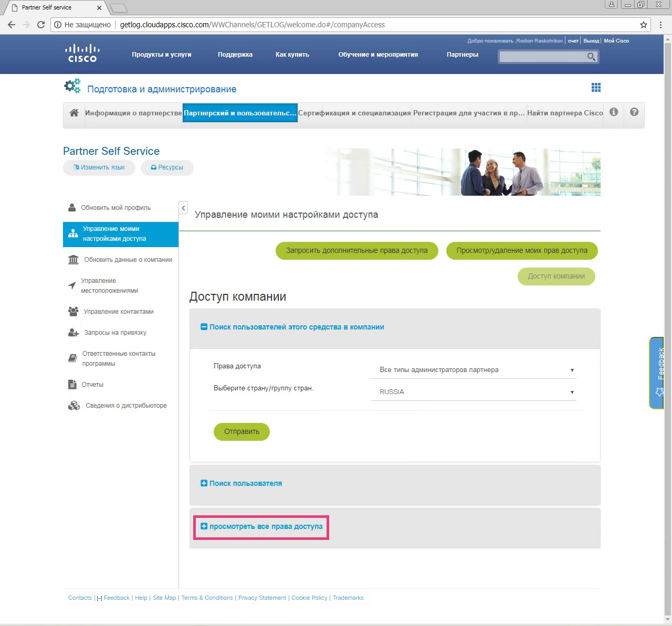The width and height of the screenshot is (672, 626).
Task: Open the apps grid icon
Action: 596,88
